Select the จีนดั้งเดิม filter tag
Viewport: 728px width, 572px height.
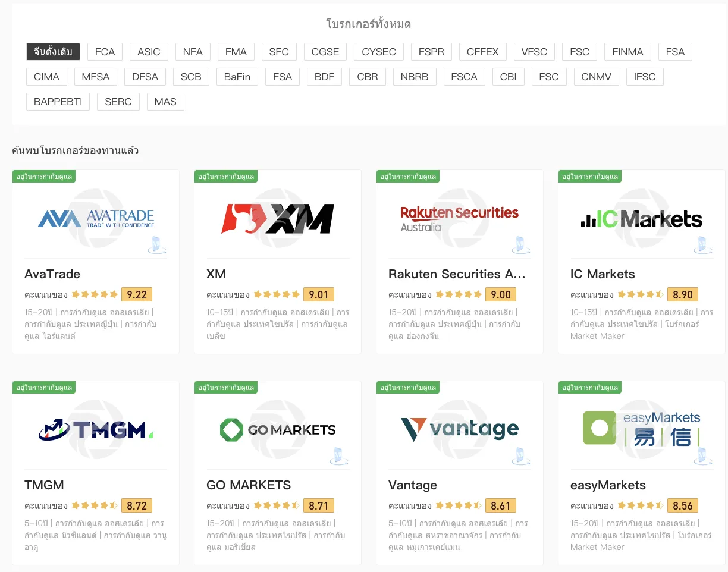[53, 52]
